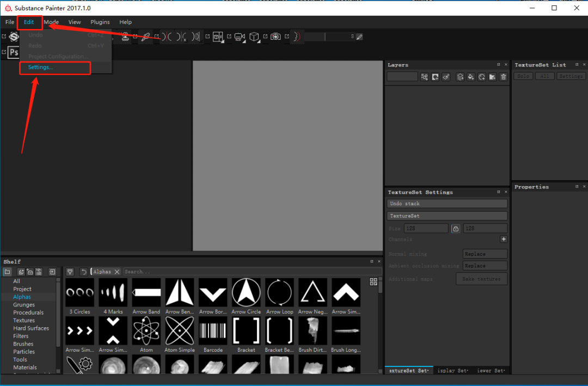Open the Iray render camera icon
Viewport: 588px width, 386px height.
[x=275, y=36]
